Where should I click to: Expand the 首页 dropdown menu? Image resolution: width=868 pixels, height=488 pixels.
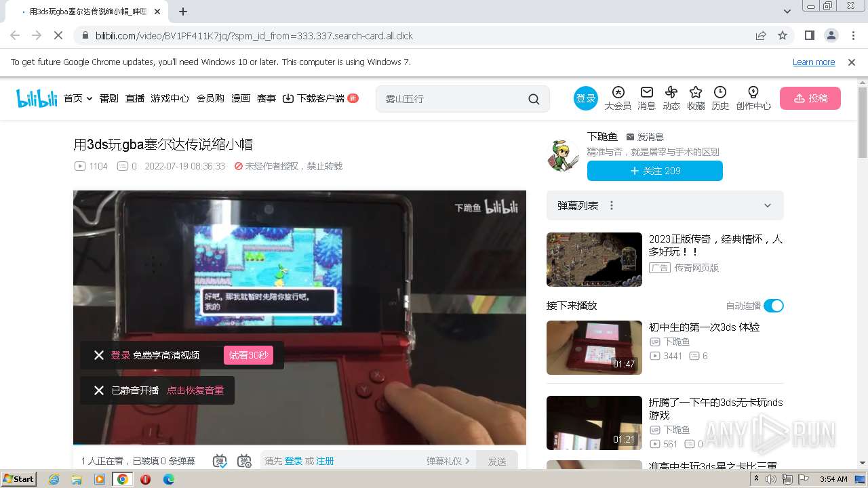78,98
